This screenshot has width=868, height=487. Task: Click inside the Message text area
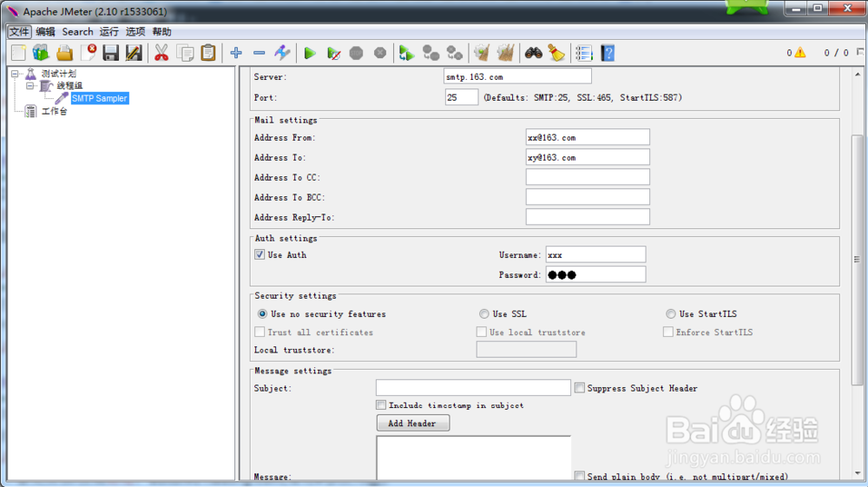[473, 458]
